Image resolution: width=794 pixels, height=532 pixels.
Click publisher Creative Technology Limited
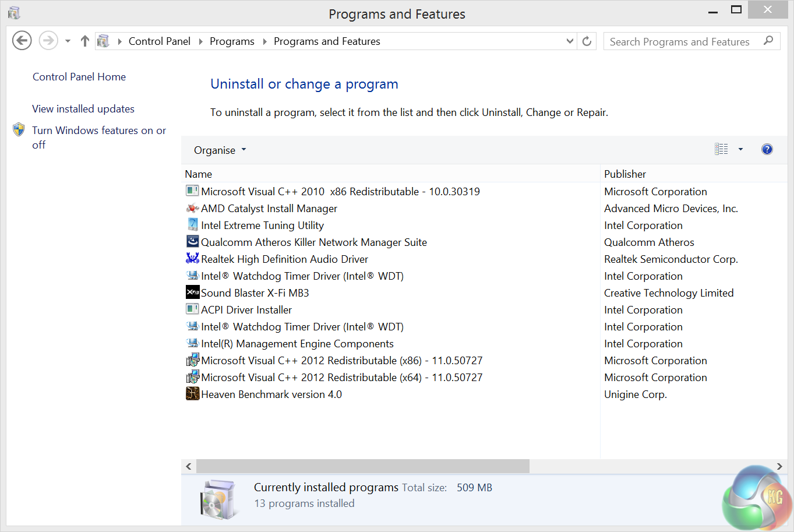669,293
